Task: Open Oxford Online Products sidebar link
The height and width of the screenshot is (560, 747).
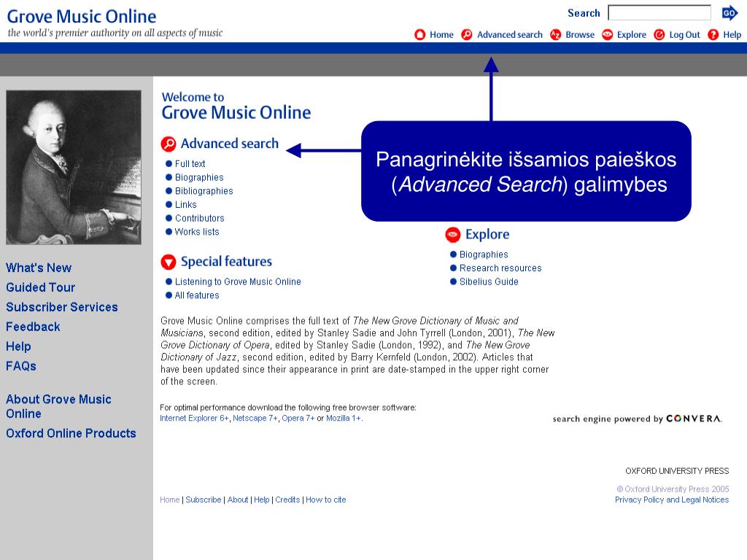Action: [71, 433]
